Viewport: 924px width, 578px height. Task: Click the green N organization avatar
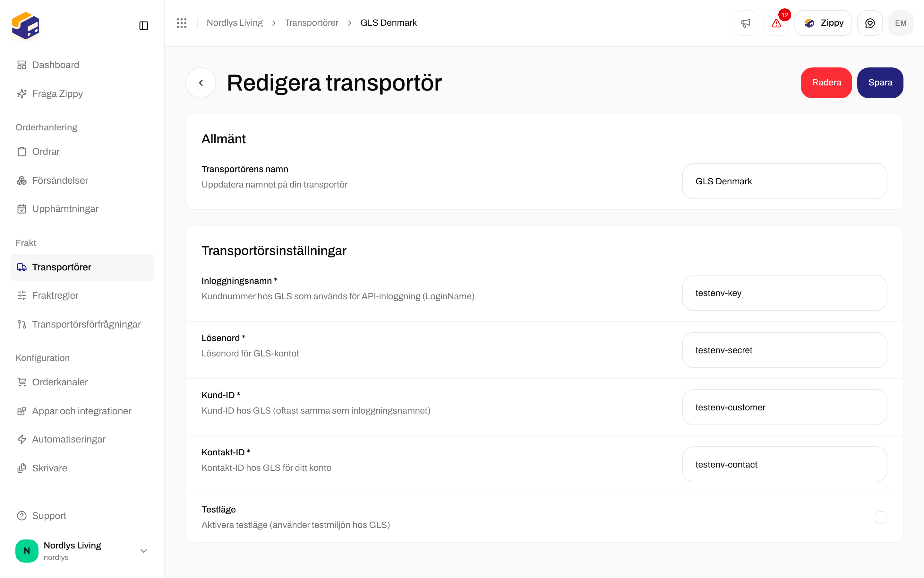click(x=27, y=551)
